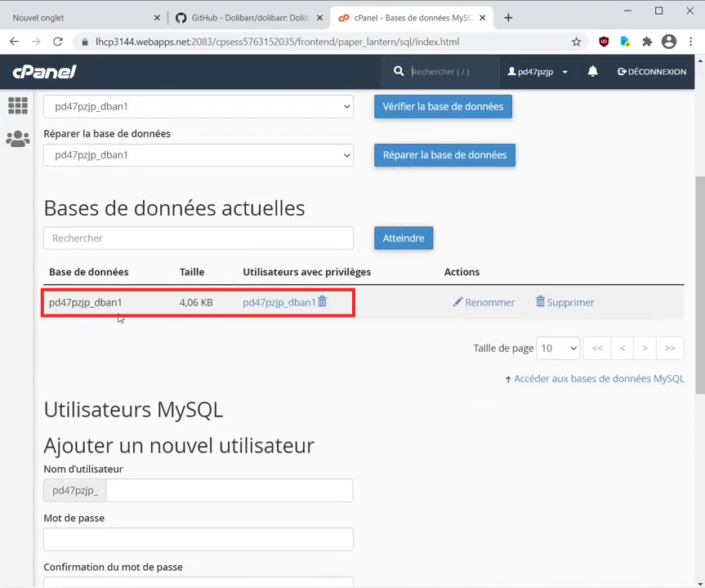Open the User Manager sidebar icon
The height and width of the screenshot is (588, 705).
pyautogui.click(x=17, y=140)
